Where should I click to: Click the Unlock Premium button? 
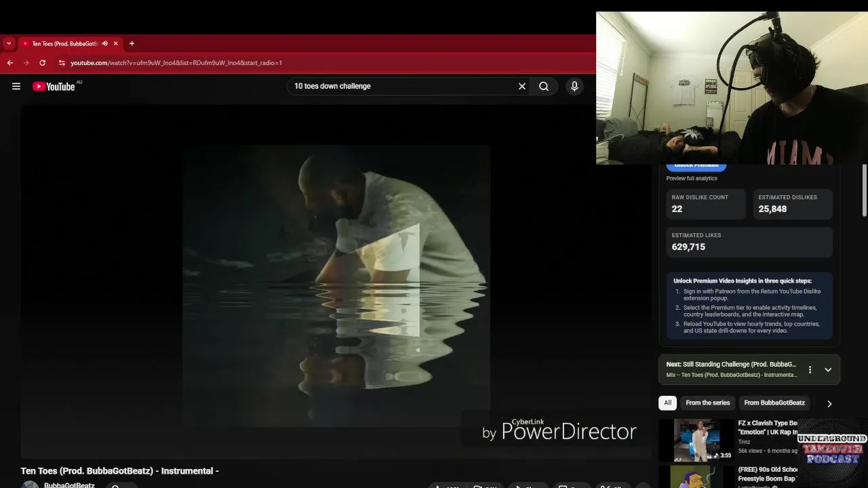click(x=696, y=166)
